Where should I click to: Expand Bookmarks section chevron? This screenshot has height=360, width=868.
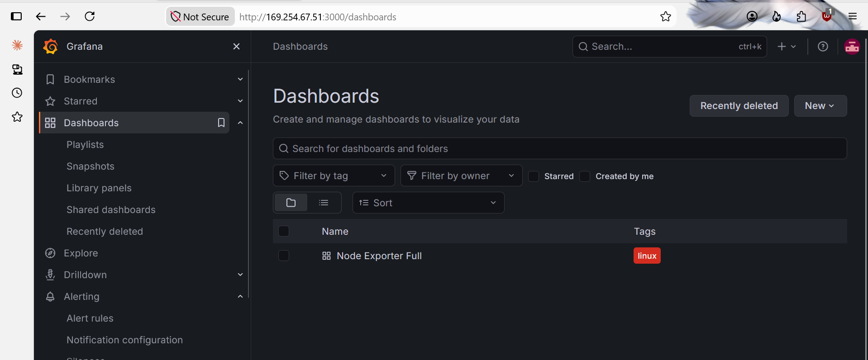[x=240, y=79]
